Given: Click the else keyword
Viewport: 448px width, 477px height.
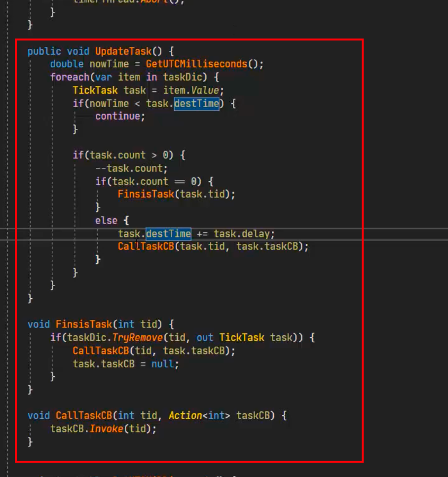Looking at the screenshot, I should coord(106,220).
